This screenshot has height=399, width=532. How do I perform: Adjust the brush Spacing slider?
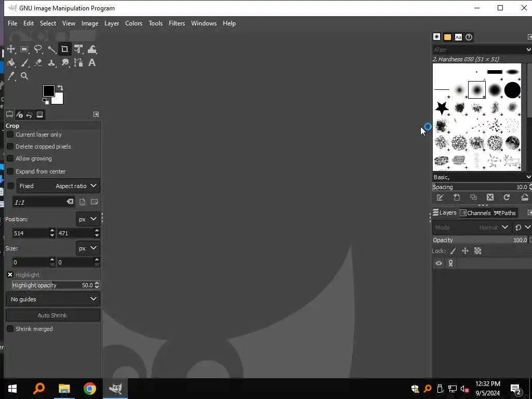click(x=480, y=187)
